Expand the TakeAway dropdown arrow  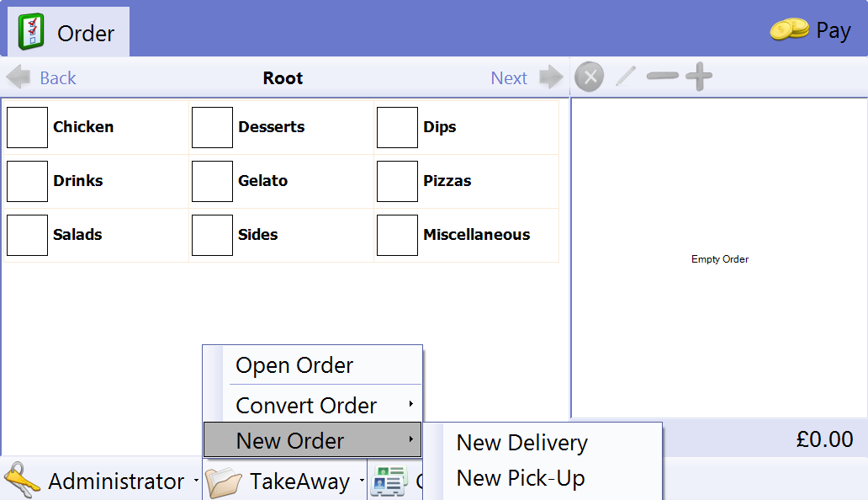pyautogui.click(x=362, y=481)
